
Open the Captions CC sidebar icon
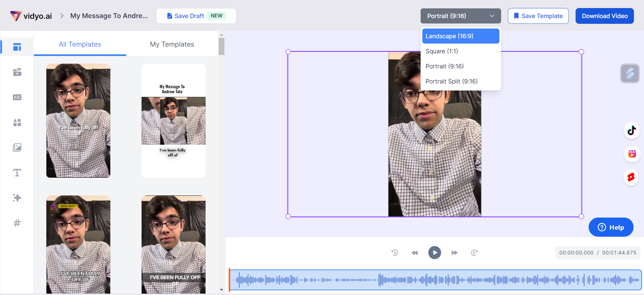17,97
